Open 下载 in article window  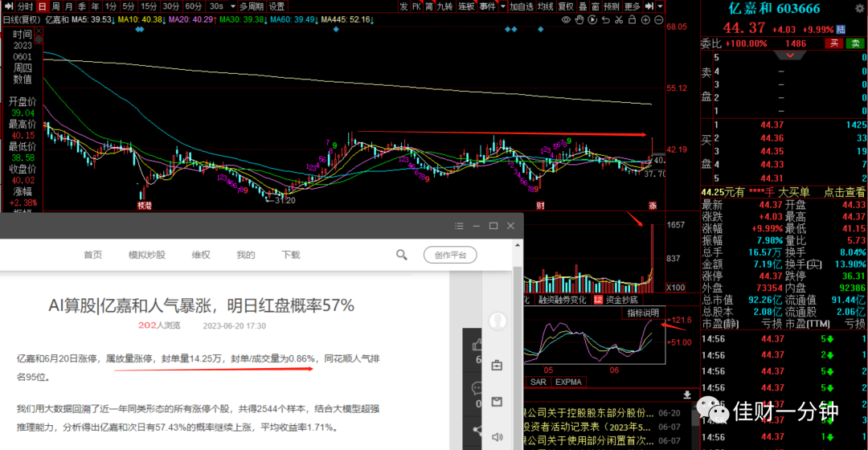(291, 255)
